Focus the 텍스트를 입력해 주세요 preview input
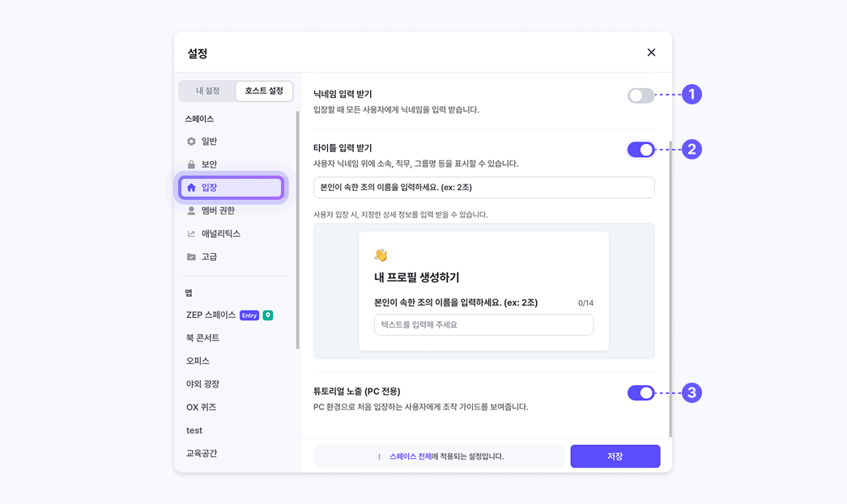The image size is (847, 504). tap(483, 324)
